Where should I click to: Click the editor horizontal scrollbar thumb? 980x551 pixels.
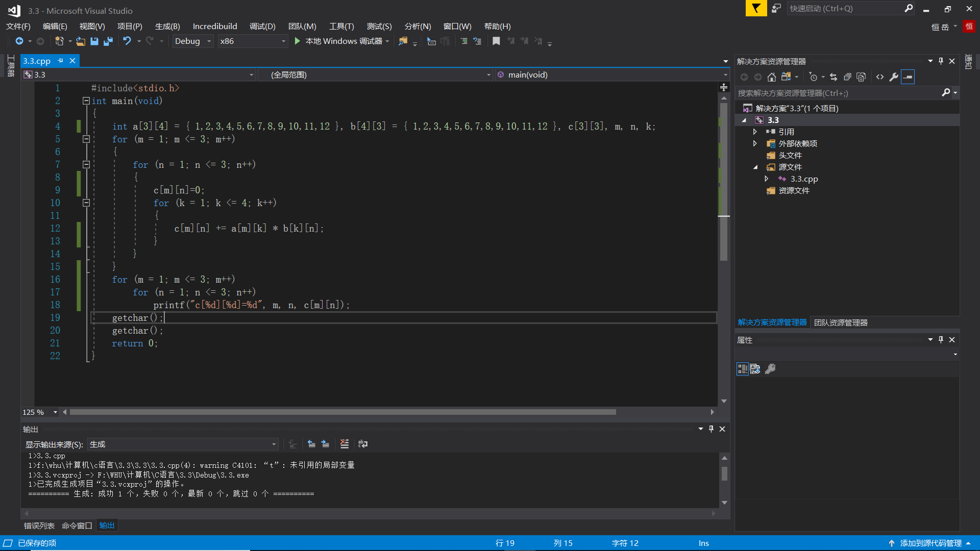point(342,412)
